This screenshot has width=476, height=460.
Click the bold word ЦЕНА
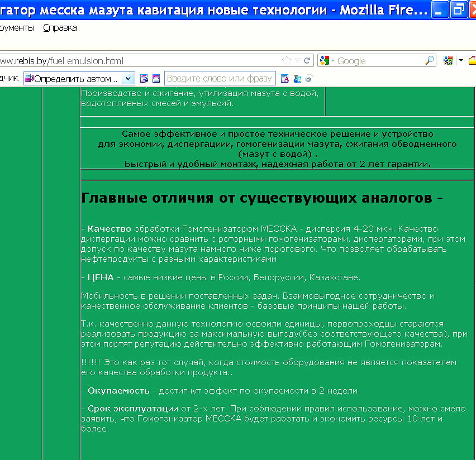[x=101, y=277]
